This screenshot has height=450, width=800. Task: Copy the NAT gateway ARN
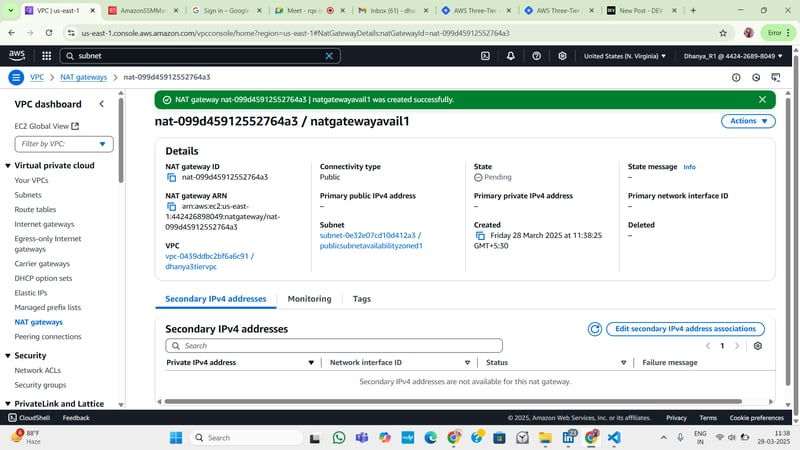(x=171, y=207)
